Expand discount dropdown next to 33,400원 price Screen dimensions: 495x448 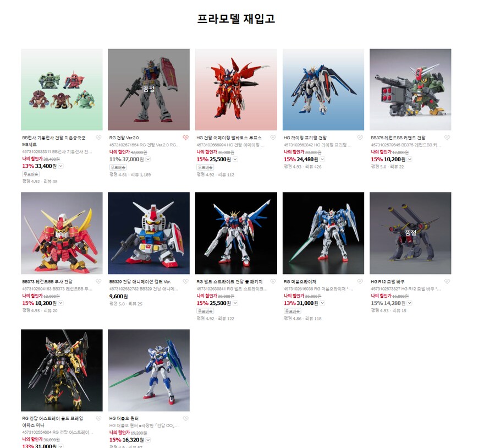(x=61, y=166)
